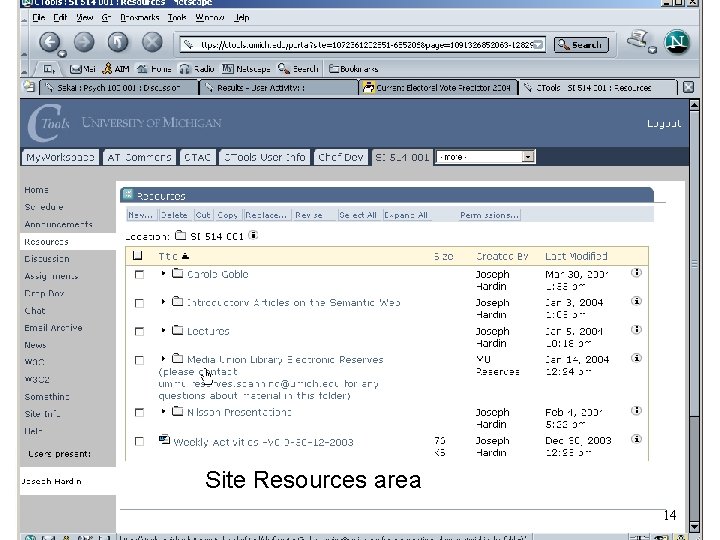Switch to Sakai Psych Discussion browser tab
The height and width of the screenshot is (540, 720).
click(x=119, y=87)
